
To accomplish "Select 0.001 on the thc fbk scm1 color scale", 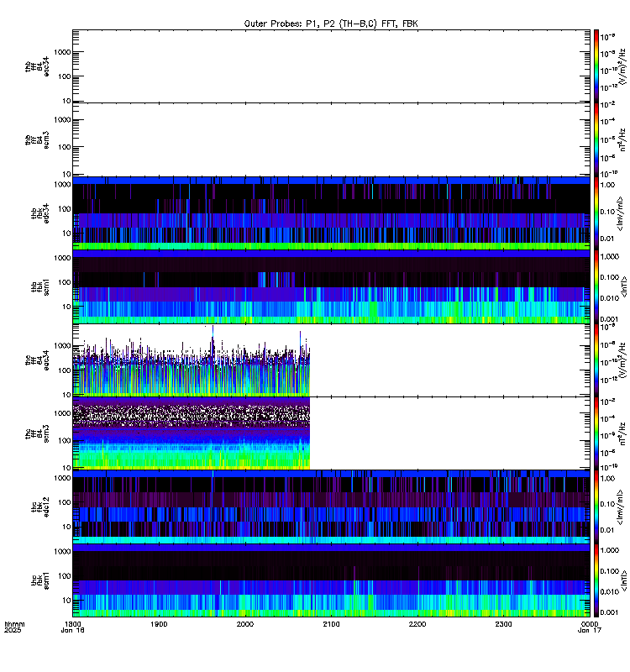I will (610, 612).
